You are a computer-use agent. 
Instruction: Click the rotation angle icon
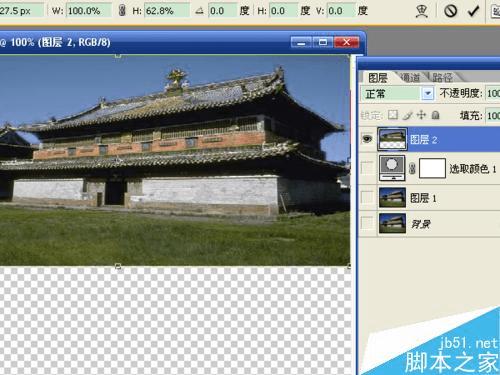pyautogui.click(x=199, y=11)
